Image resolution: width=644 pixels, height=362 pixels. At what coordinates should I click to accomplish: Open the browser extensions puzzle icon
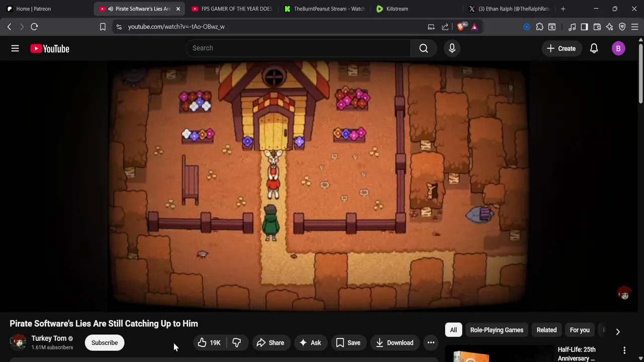click(x=539, y=27)
